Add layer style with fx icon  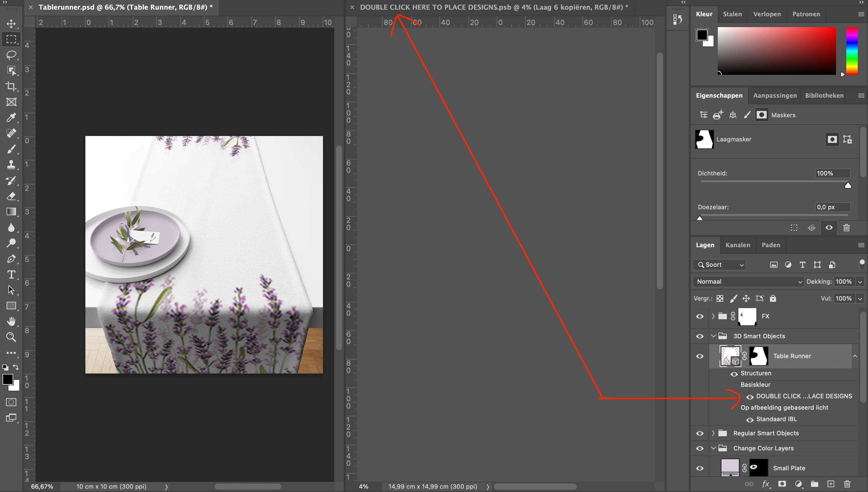point(765,484)
